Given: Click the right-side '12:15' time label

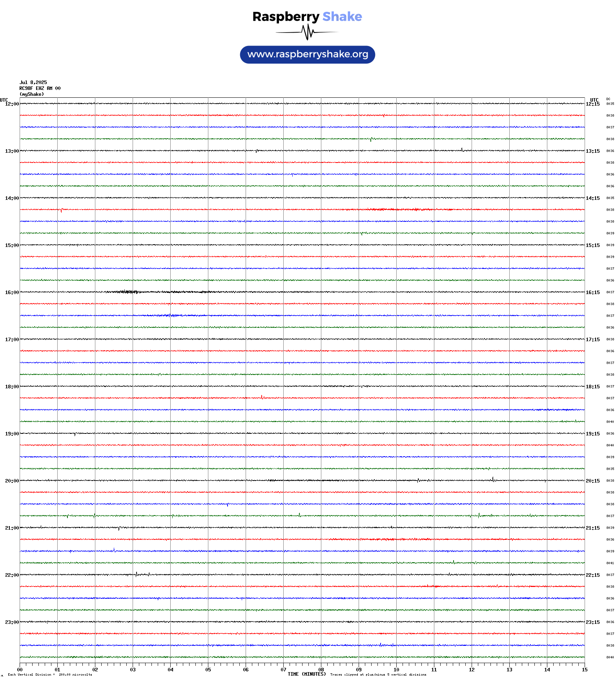Looking at the screenshot, I should coord(592,104).
